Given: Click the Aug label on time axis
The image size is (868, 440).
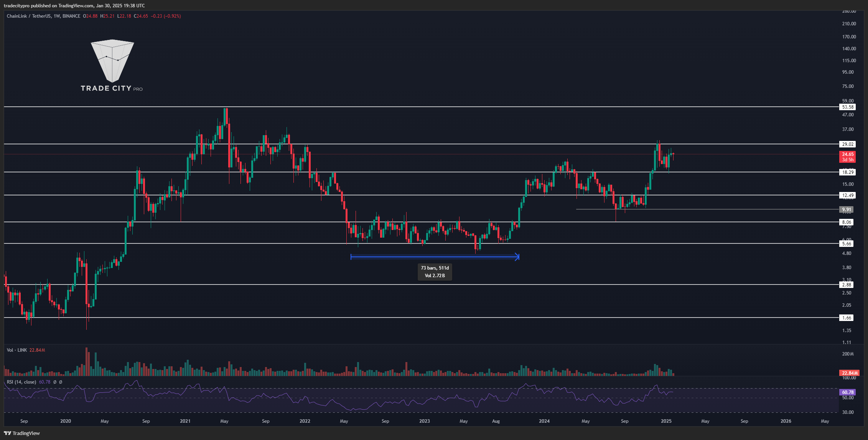Looking at the screenshot, I should (x=496, y=421).
